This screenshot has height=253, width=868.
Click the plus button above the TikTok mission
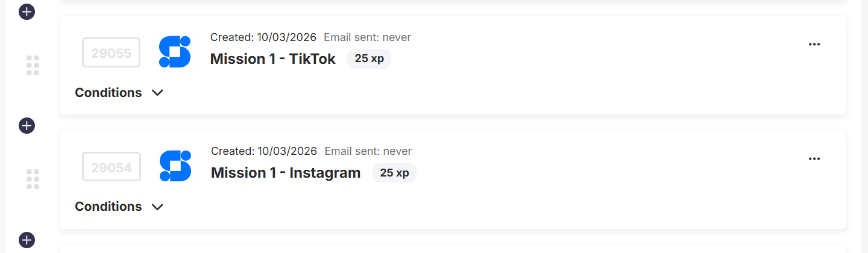[x=27, y=11]
